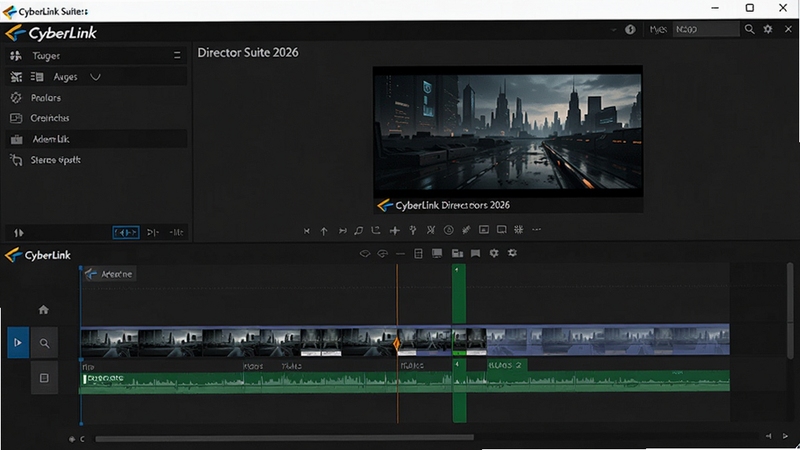Click the blue play button beside video track

tap(18, 342)
